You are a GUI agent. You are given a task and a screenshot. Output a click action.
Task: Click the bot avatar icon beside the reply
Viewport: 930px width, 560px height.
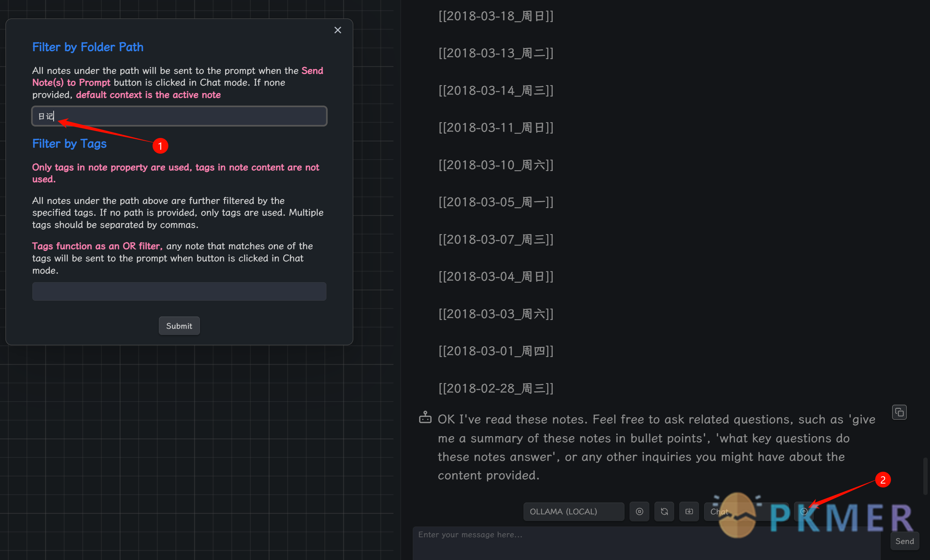(425, 417)
